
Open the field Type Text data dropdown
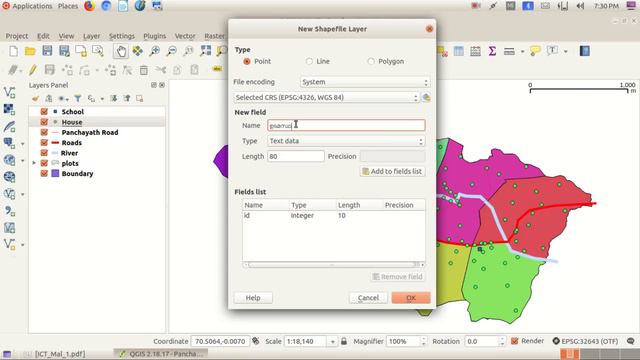coord(346,141)
